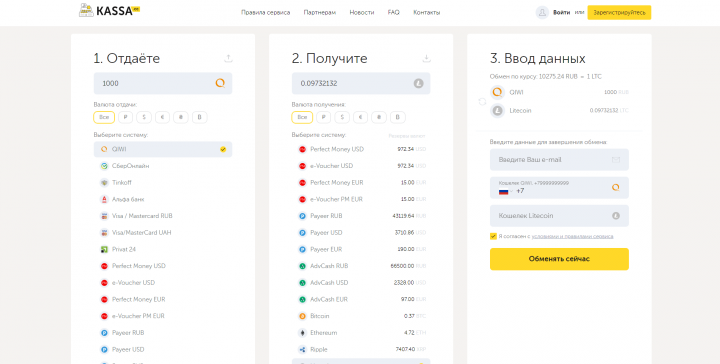Screen dimensions: 720x364
Task: Click the Ripple icon in the receive list
Action: (302, 349)
